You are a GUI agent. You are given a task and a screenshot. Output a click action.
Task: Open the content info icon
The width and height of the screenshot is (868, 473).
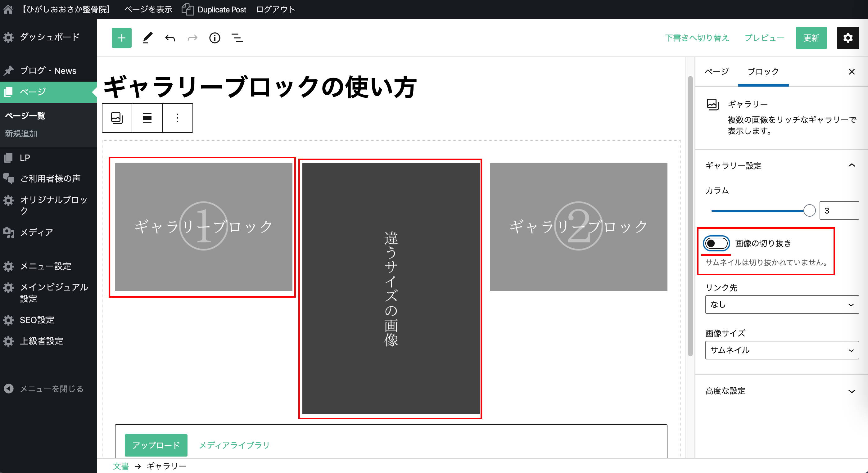(x=215, y=38)
